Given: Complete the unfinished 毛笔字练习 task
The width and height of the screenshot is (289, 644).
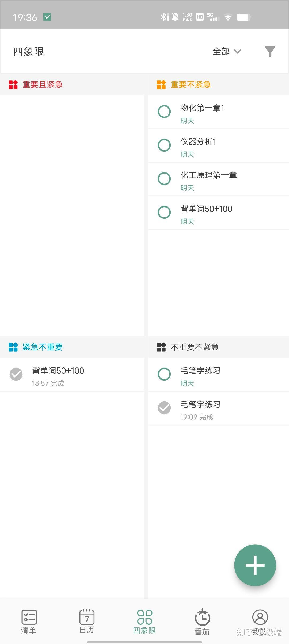Looking at the screenshot, I should (x=164, y=374).
